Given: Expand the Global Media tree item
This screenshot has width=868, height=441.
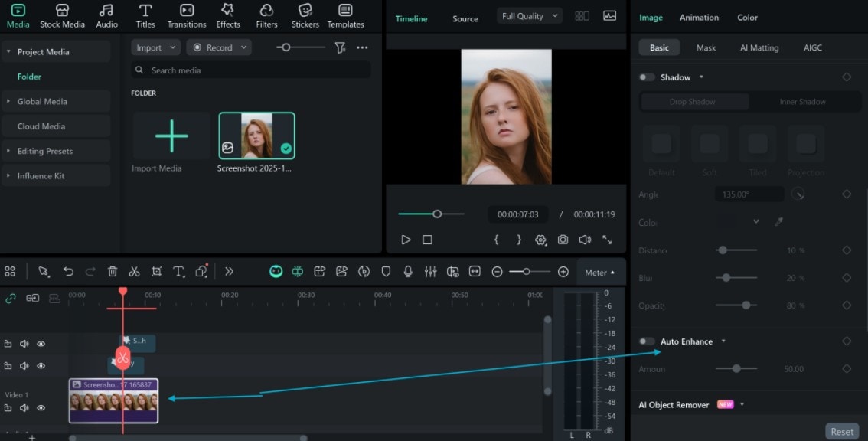Looking at the screenshot, I should (x=43, y=101).
